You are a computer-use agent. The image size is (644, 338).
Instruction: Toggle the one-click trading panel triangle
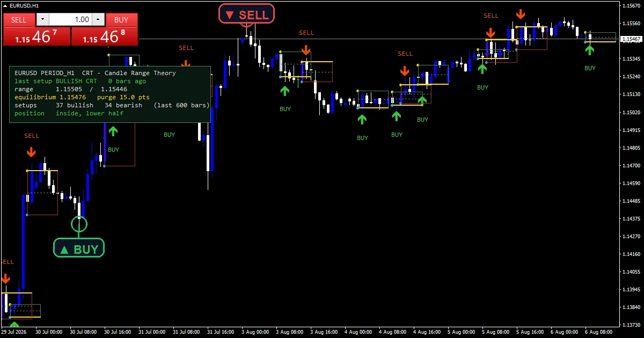click(x=5, y=5)
